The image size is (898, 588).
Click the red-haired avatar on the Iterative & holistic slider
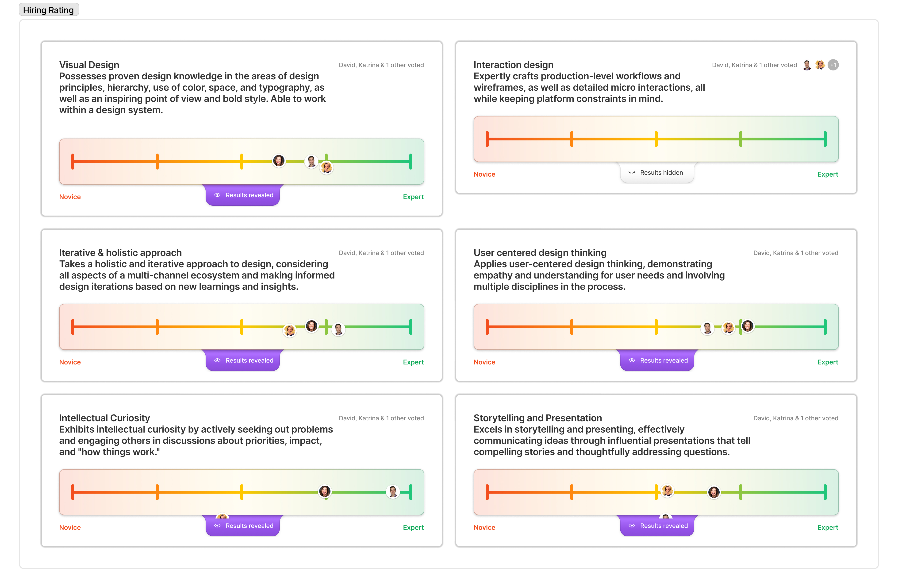click(312, 326)
